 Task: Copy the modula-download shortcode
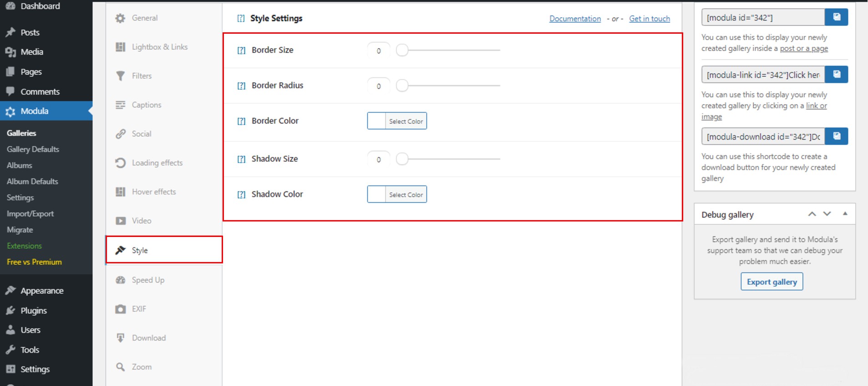(836, 136)
